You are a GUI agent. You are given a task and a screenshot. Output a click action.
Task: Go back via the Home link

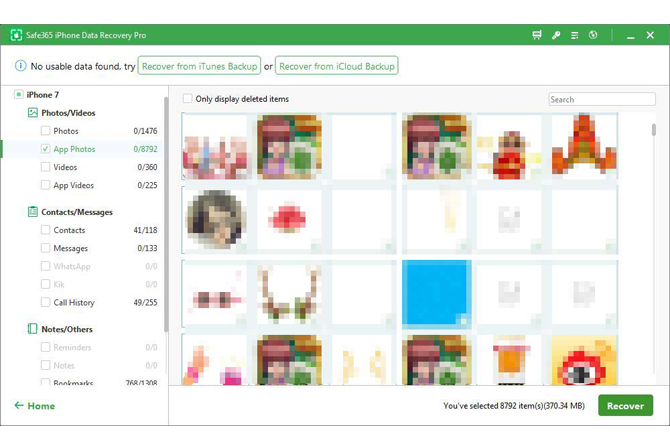pyautogui.click(x=35, y=406)
